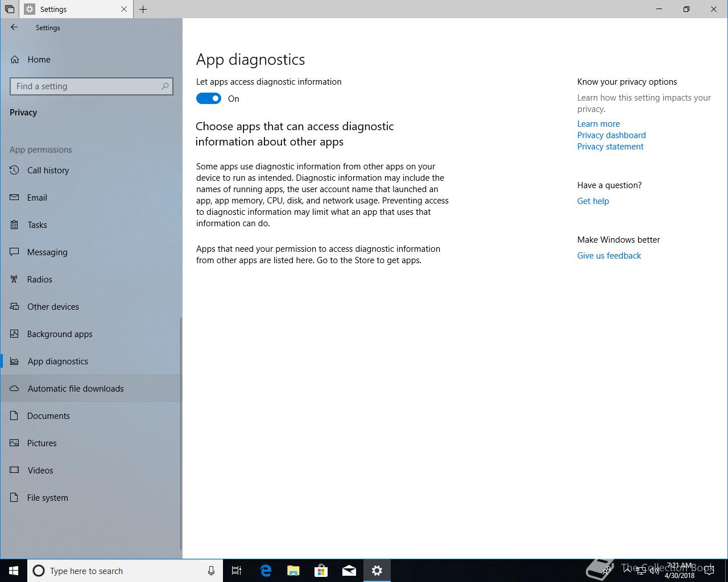Open Pictures privacy settings

(91, 443)
